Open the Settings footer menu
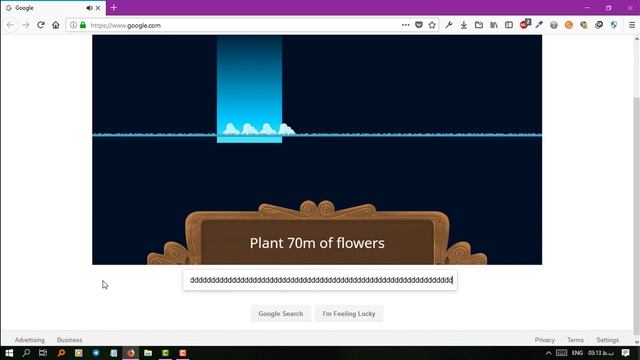This screenshot has height=360, width=640. click(607, 340)
